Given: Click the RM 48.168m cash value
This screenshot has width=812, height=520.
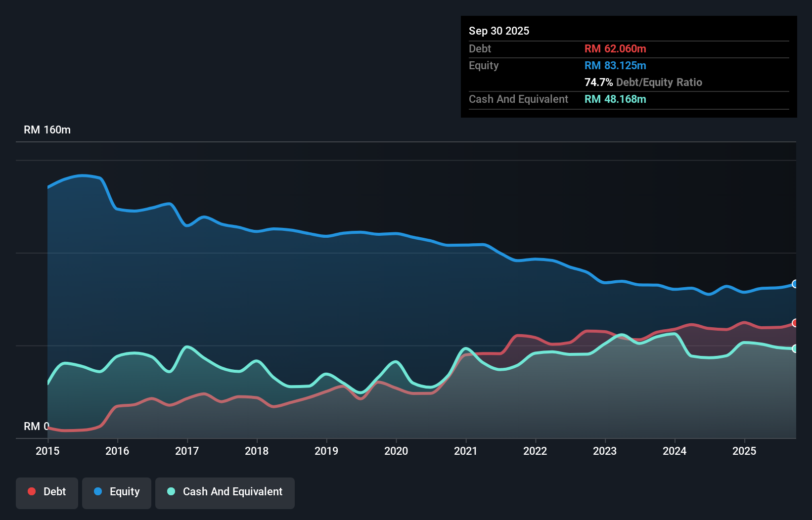Looking at the screenshot, I should pyautogui.click(x=615, y=99).
